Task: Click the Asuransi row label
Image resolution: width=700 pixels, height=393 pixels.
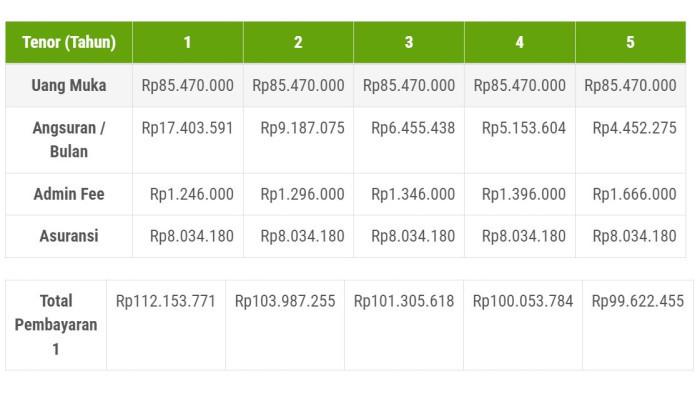Action: (x=69, y=236)
